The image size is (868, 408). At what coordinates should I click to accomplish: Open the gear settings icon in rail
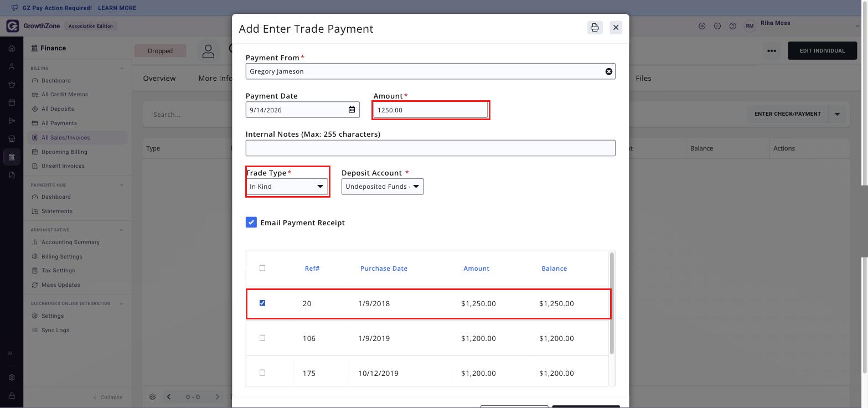[12, 378]
